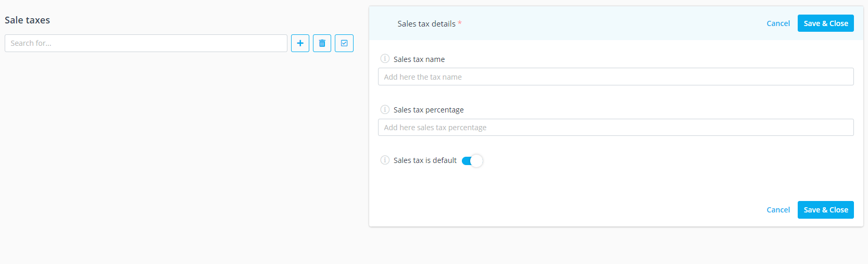Click the bottom Cancel link
Image resolution: width=868 pixels, height=264 pixels.
click(x=778, y=210)
